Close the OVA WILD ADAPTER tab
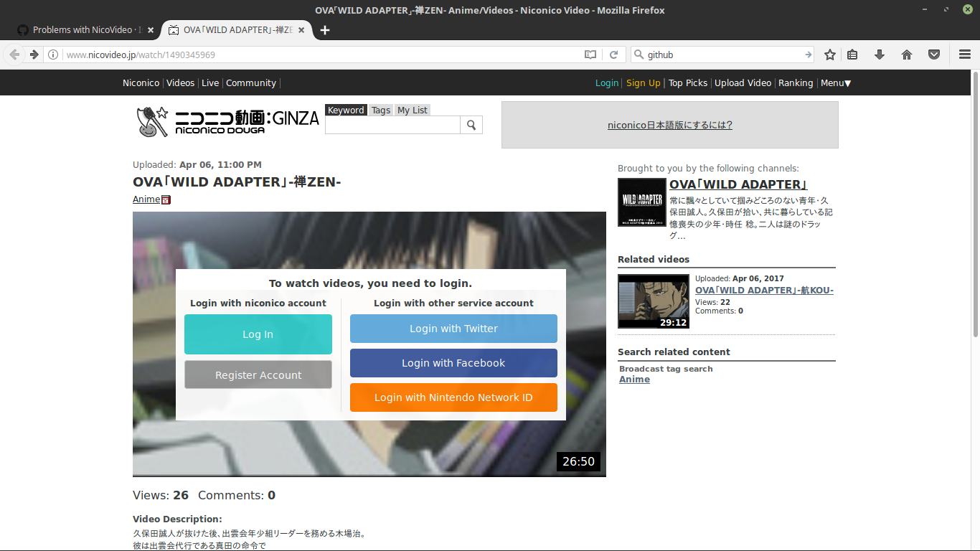 point(301,30)
